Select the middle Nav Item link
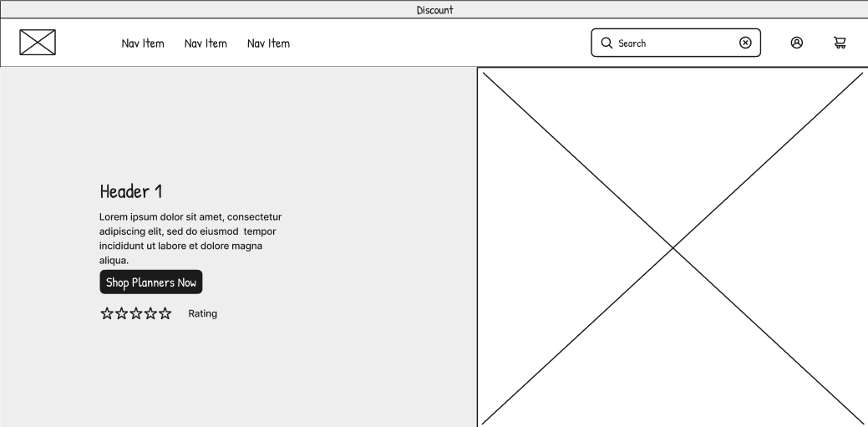Screen dimensions: 868x427 point(206,43)
